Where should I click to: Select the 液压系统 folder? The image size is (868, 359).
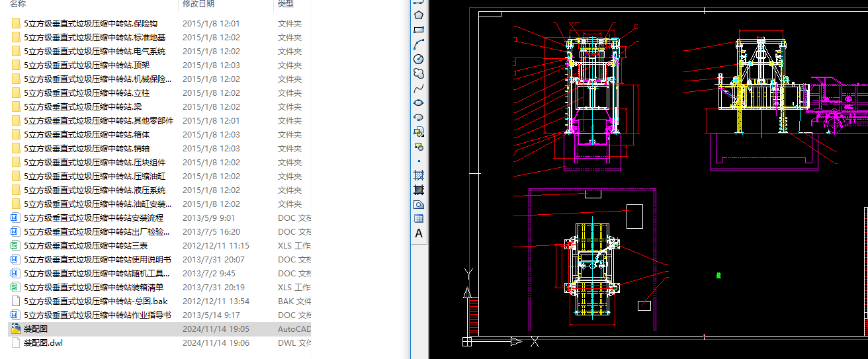(94, 190)
